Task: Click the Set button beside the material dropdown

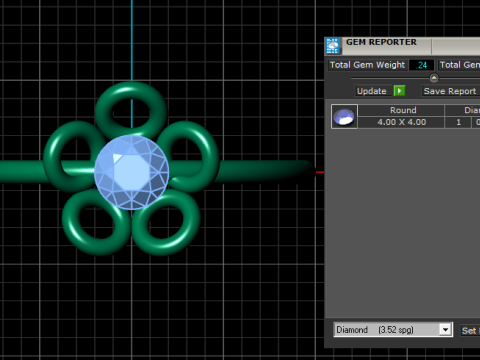Action: (470, 331)
